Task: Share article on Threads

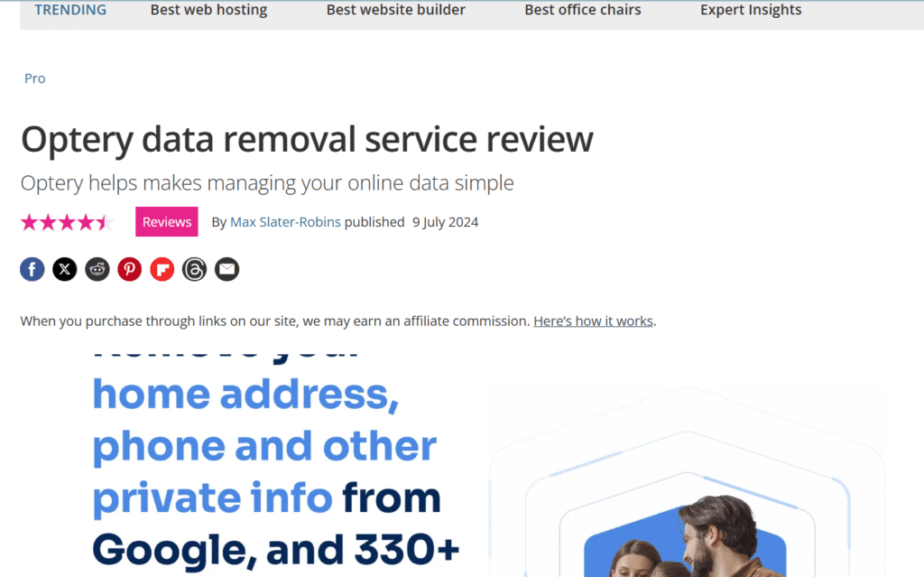Action: [x=195, y=270]
